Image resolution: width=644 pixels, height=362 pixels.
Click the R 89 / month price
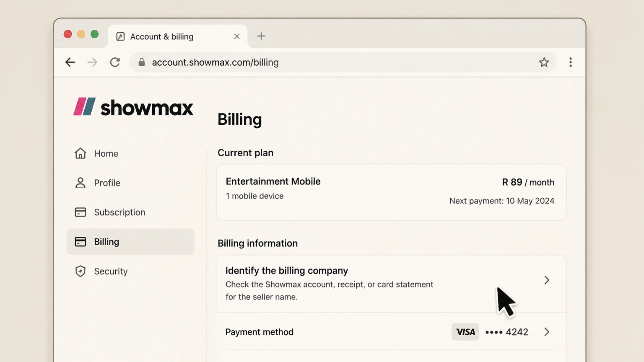click(x=528, y=182)
